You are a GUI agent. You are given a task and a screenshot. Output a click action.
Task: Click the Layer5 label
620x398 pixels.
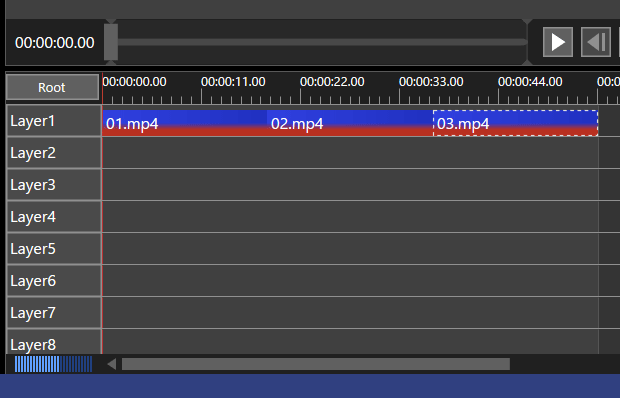click(33, 249)
